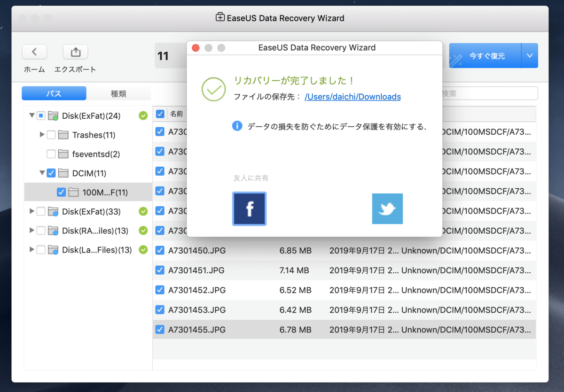This screenshot has height=392, width=564.
Task: Check the fseventsd(2) folder checkbox
Action: (51, 154)
